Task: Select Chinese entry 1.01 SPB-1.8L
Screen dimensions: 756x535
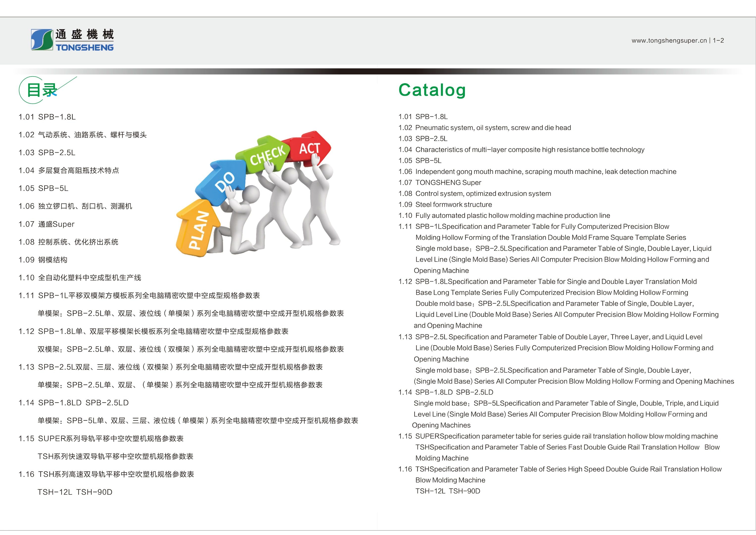Action: 47,117
